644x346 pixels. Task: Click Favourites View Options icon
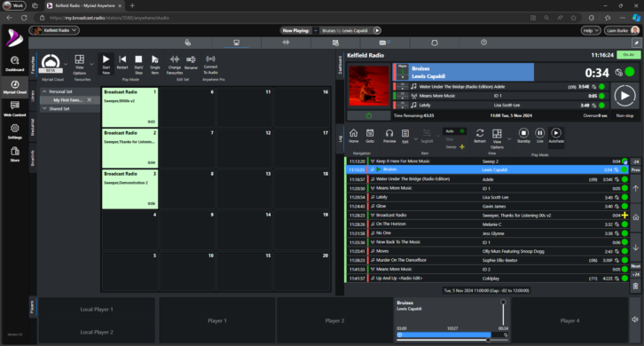pyautogui.click(x=79, y=65)
